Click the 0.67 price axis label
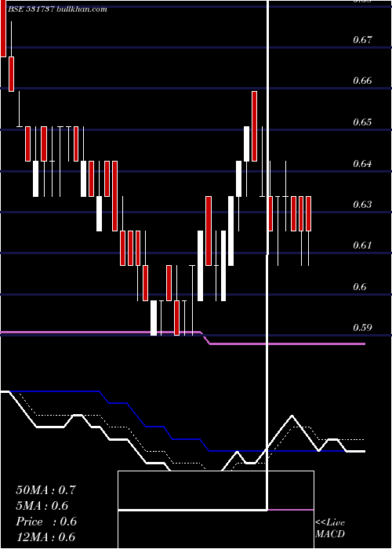The width and height of the screenshot is (392, 549). pos(362,39)
